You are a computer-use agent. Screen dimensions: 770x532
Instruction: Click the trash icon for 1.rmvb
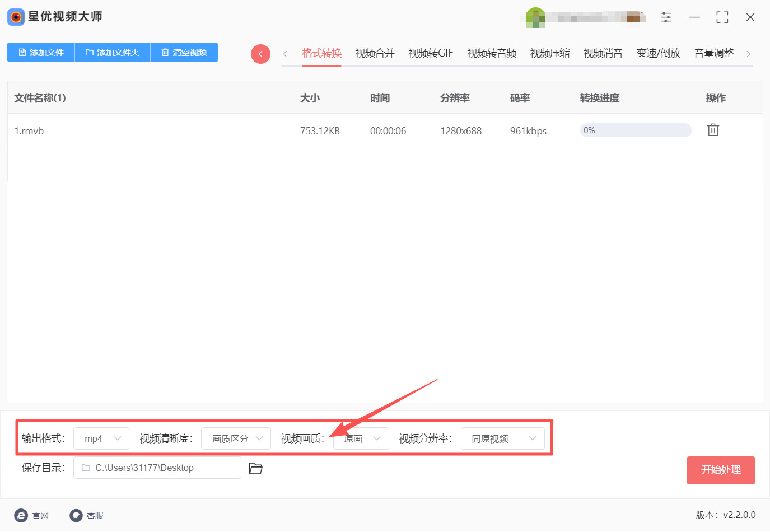click(x=712, y=130)
